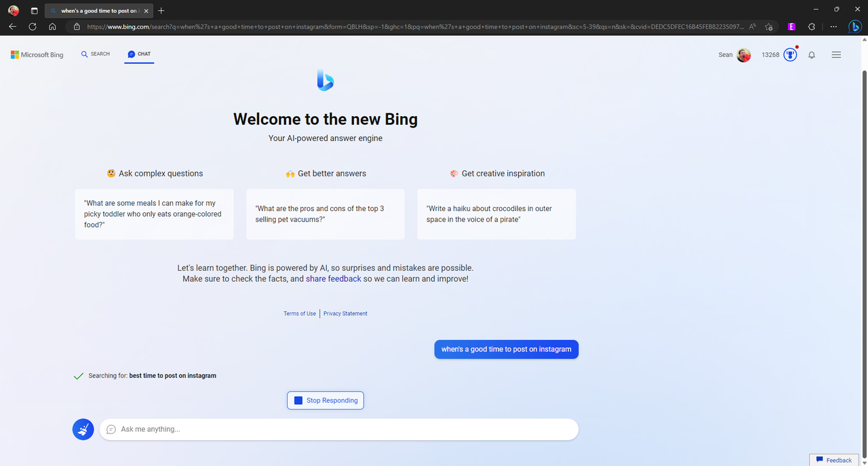
Task: Click the Bing URL address bar
Action: click(415, 26)
